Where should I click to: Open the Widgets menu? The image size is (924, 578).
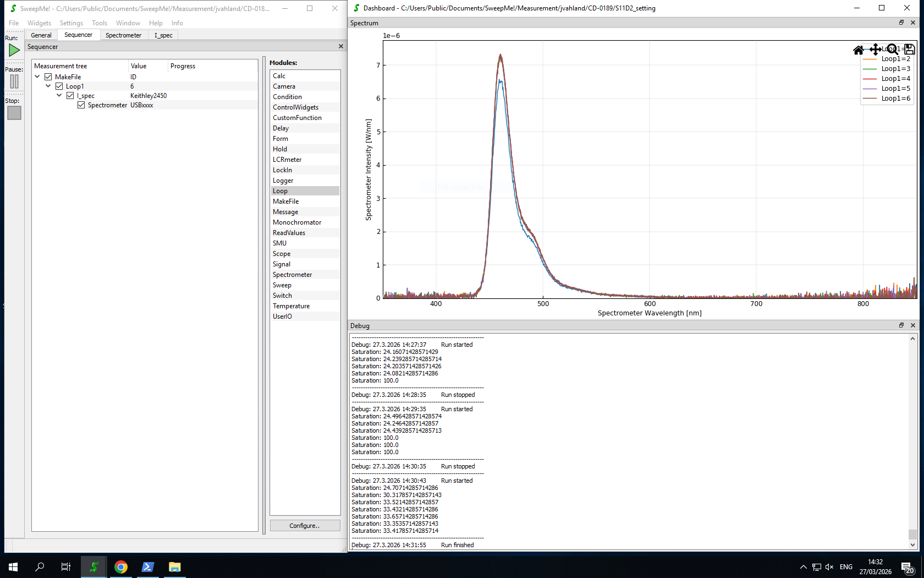(x=39, y=23)
